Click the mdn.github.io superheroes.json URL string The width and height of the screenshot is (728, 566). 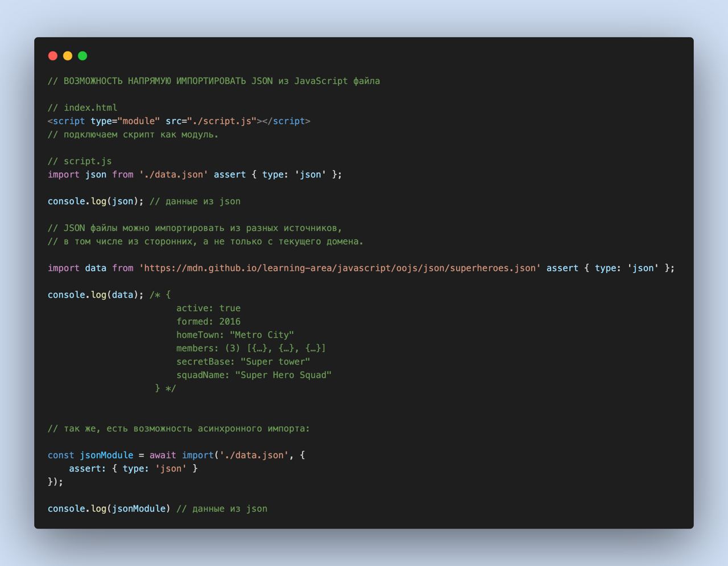[340, 268]
